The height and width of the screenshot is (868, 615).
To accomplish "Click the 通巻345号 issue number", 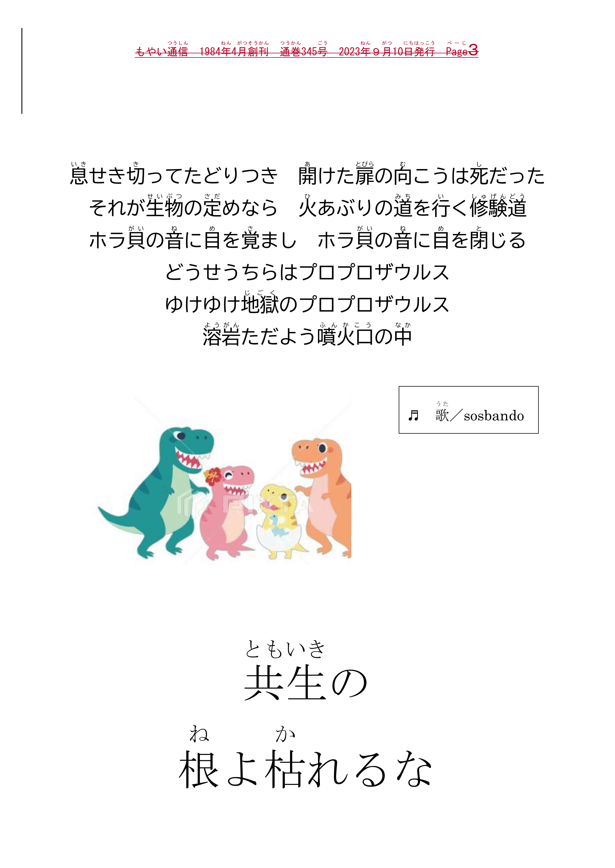I will (x=303, y=51).
